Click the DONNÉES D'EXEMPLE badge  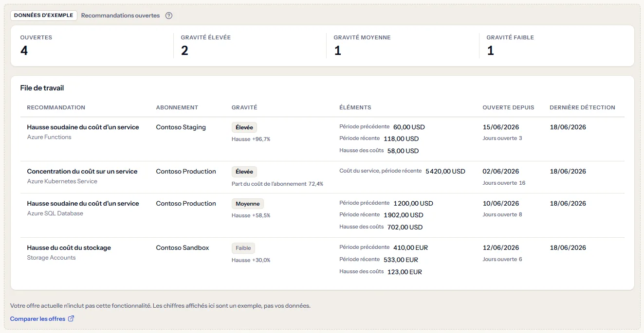coord(44,16)
